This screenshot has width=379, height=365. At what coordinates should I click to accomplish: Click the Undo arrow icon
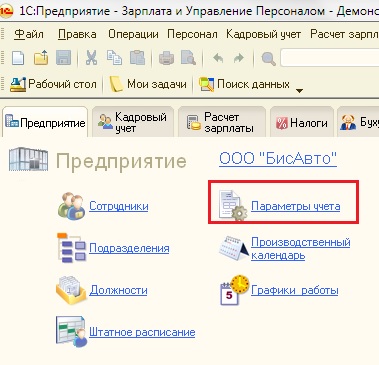tap(218, 59)
